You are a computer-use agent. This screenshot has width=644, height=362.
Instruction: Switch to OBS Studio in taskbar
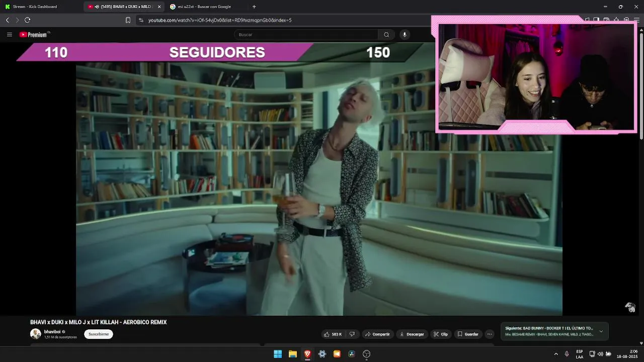click(x=366, y=354)
